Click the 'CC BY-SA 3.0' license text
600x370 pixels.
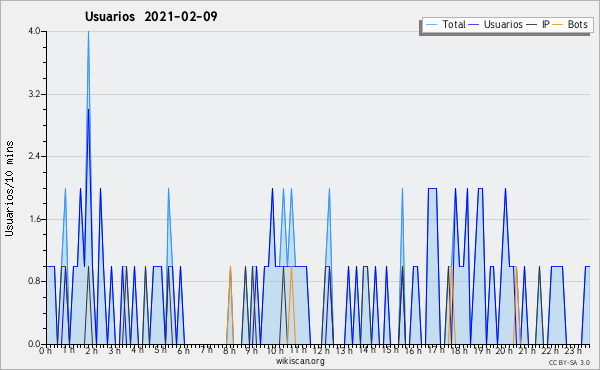pyautogui.click(x=569, y=362)
